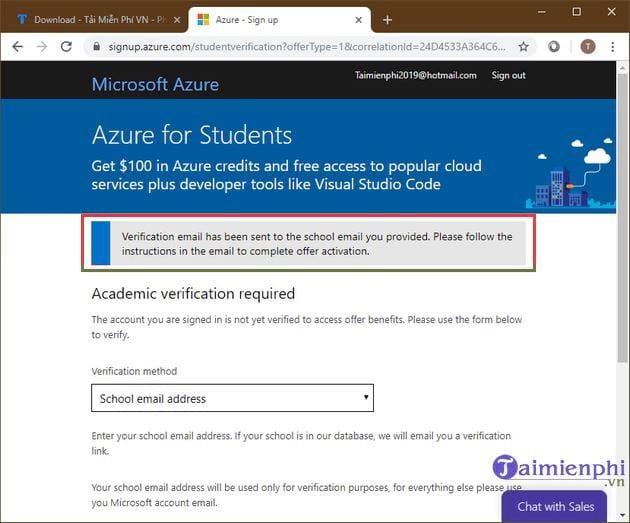This screenshot has height=523, width=630.
Task: Select the Azure - Sign up tab
Action: pyautogui.click(x=279, y=20)
